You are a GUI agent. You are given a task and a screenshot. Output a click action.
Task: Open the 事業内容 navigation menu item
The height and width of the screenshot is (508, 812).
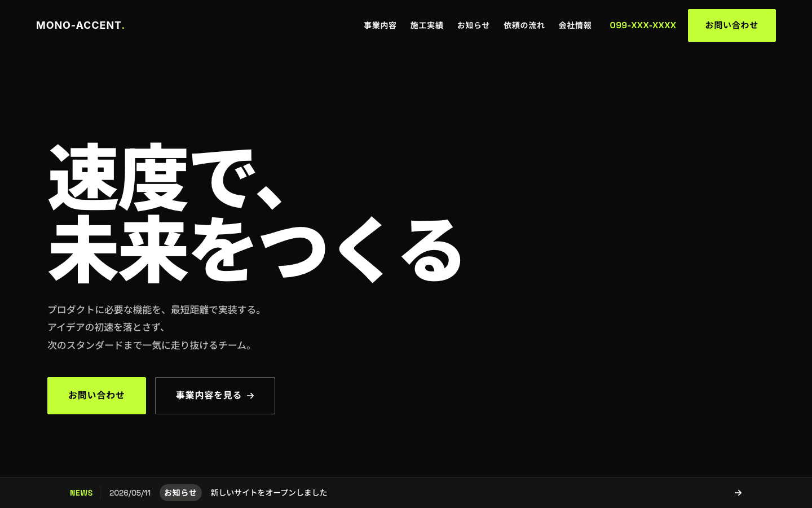(x=380, y=25)
